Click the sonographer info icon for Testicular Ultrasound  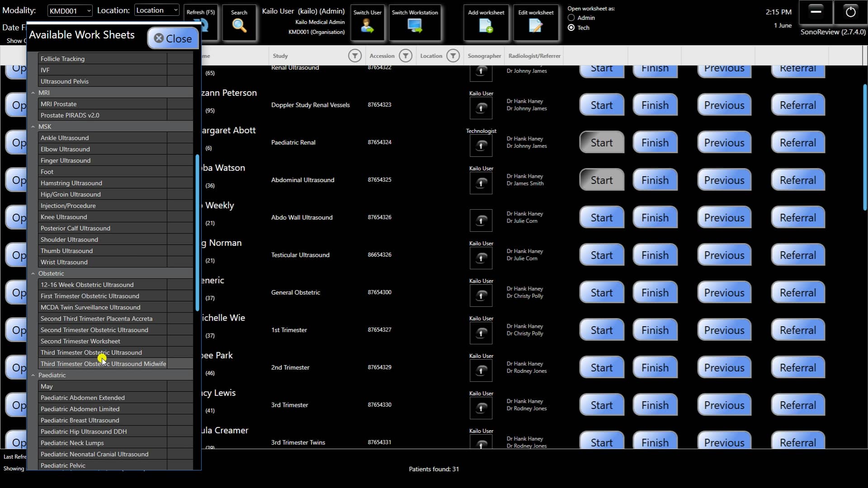tap(481, 258)
